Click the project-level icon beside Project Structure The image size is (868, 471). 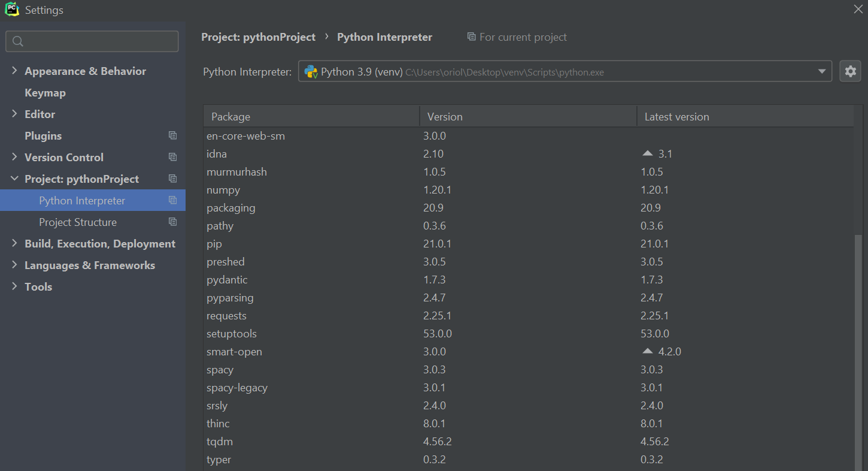(172, 222)
